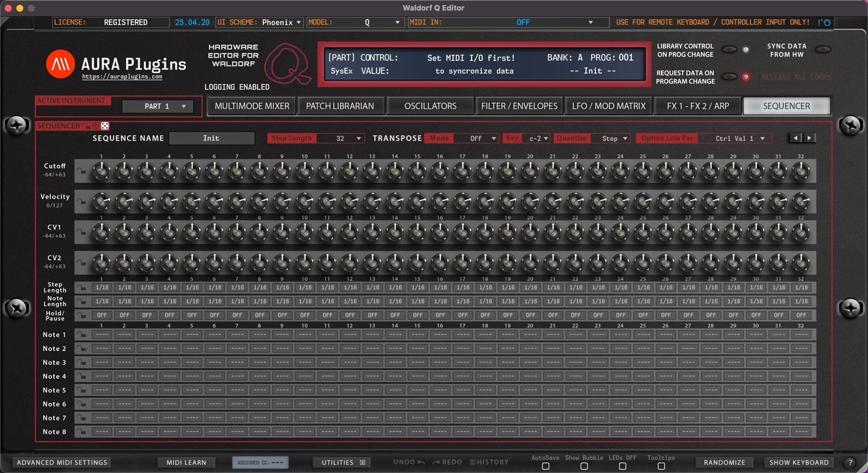Click the Undo arrow

click(421, 462)
